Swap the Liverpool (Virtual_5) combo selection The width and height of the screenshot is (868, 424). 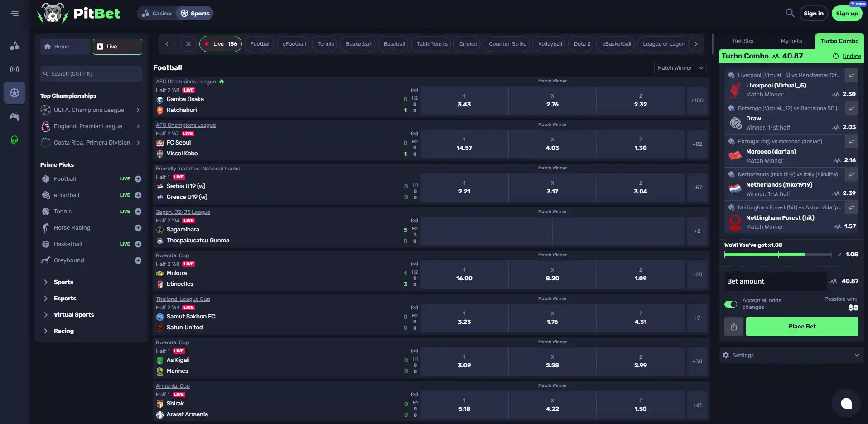tap(852, 75)
